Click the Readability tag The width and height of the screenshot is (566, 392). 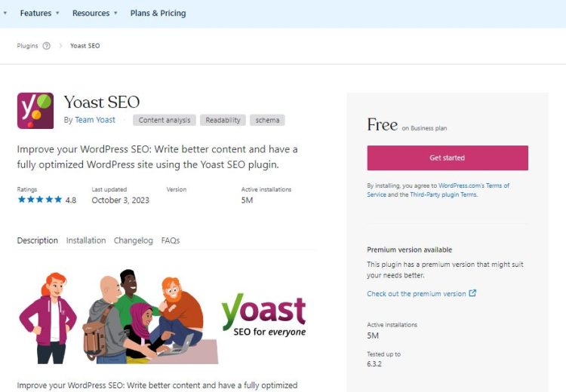tap(223, 121)
